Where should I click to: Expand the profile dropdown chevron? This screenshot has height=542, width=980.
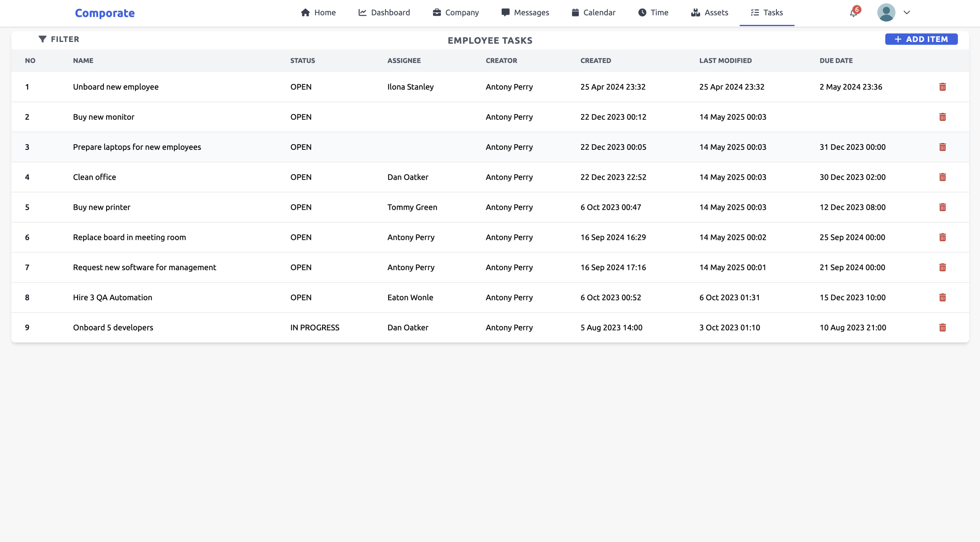point(907,12)
